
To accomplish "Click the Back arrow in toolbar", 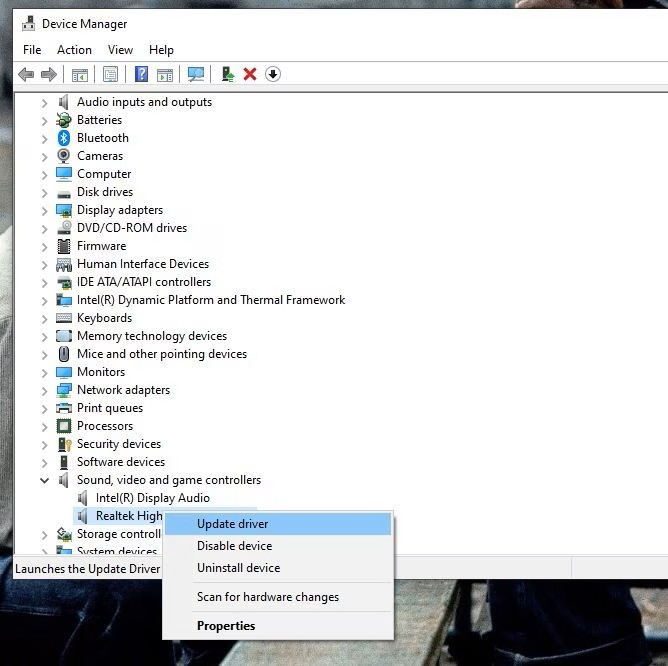I will [x=26, y=75].
